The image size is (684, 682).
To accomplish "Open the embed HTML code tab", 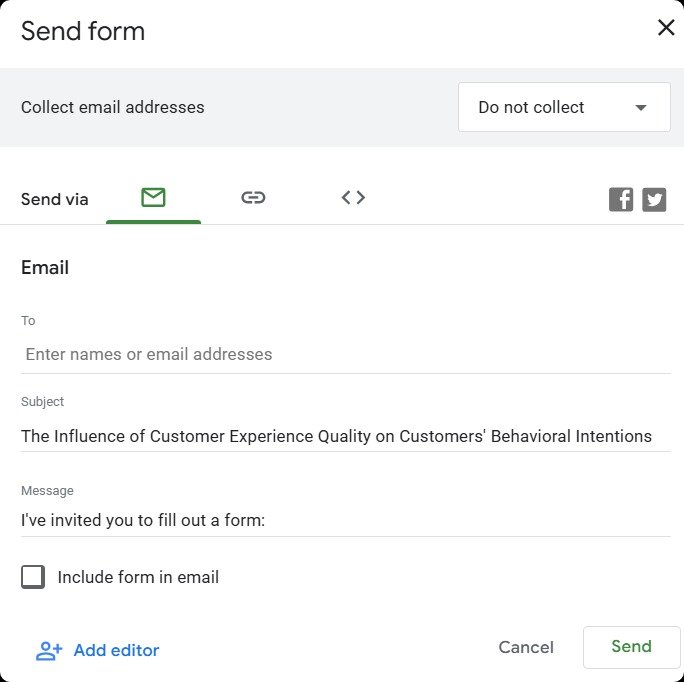I will click(353, 198).
